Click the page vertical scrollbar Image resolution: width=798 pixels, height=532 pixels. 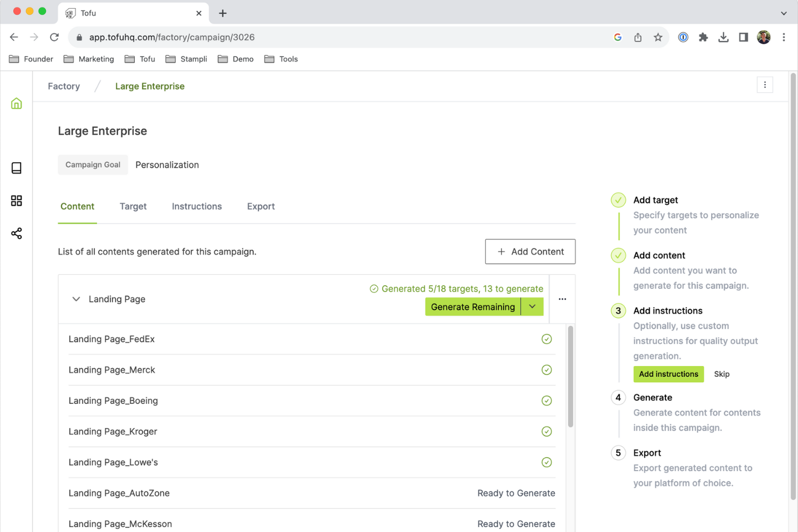[793, 286]
